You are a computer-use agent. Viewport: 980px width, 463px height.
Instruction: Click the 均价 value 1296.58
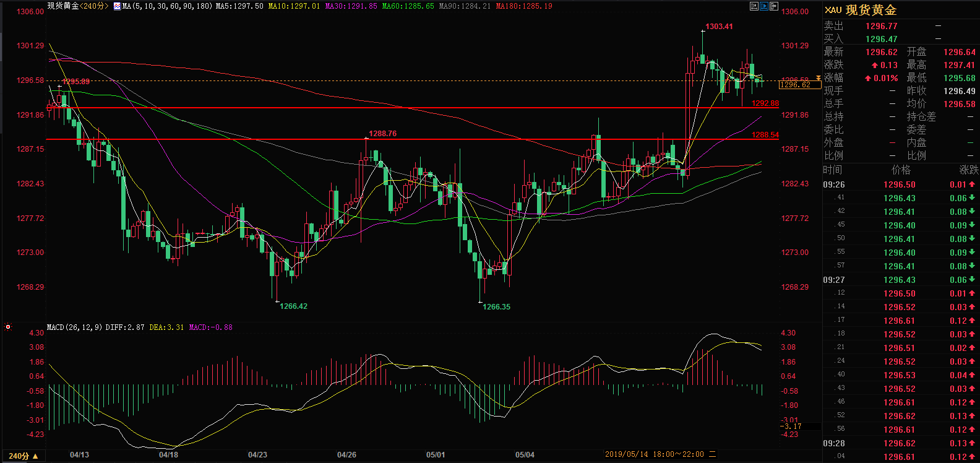[959, 104]
